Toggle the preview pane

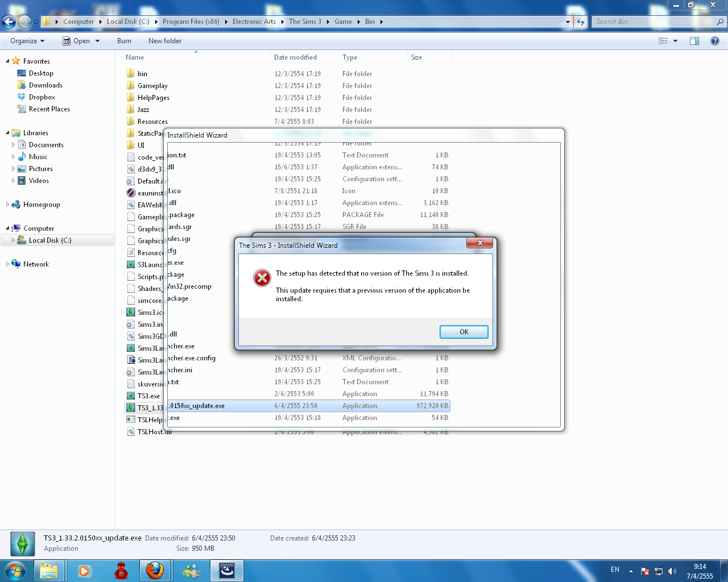(694, 41)
